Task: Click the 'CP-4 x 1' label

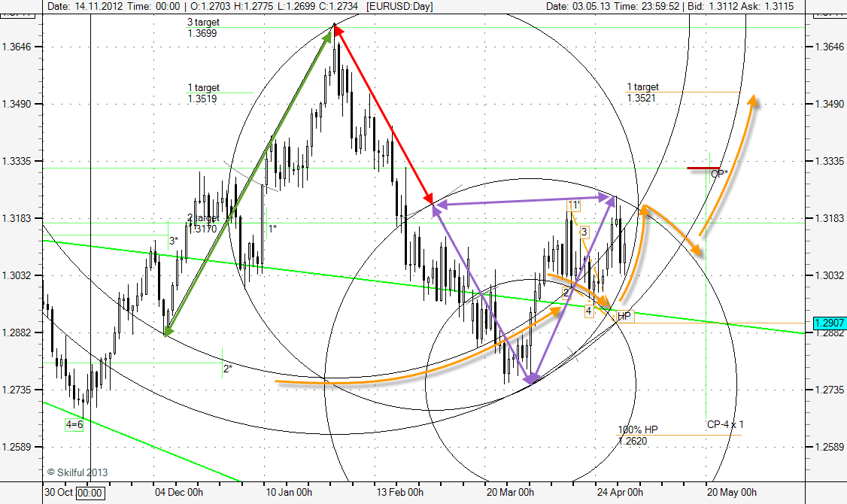Action: [725, 424]
